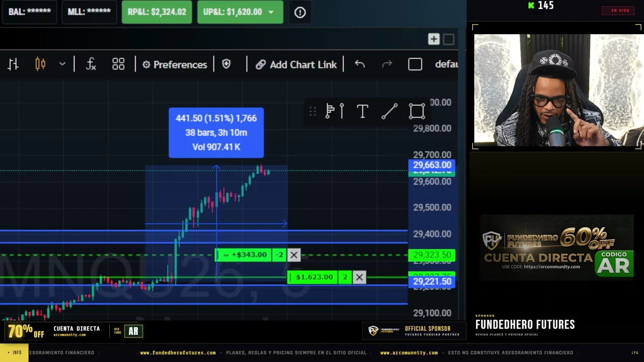Grab the drawing toolbar drag handle
644x362 pixels.
tap(312, 111)
